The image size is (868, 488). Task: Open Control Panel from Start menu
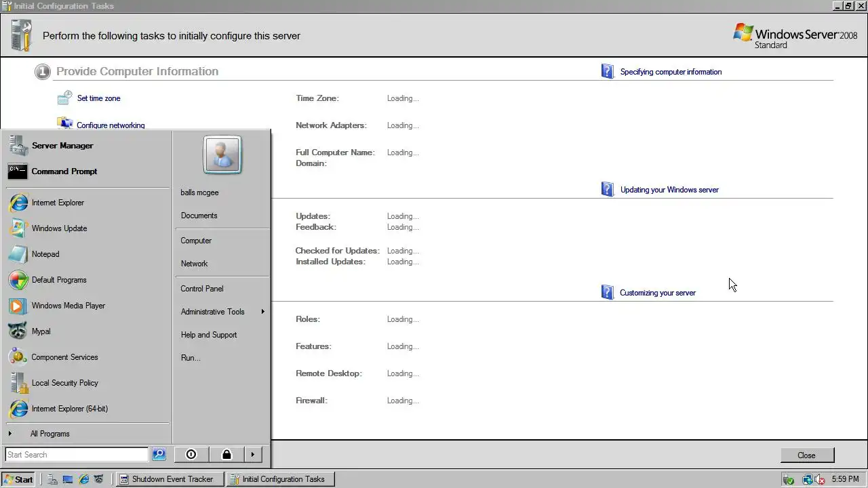pyautogui.click(x=222, y=289)
